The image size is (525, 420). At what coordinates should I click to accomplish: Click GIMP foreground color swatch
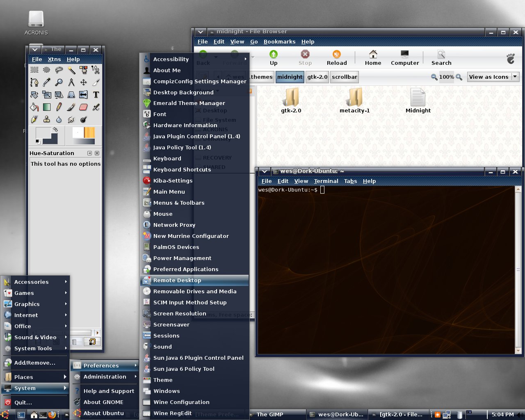pos(43,133)
